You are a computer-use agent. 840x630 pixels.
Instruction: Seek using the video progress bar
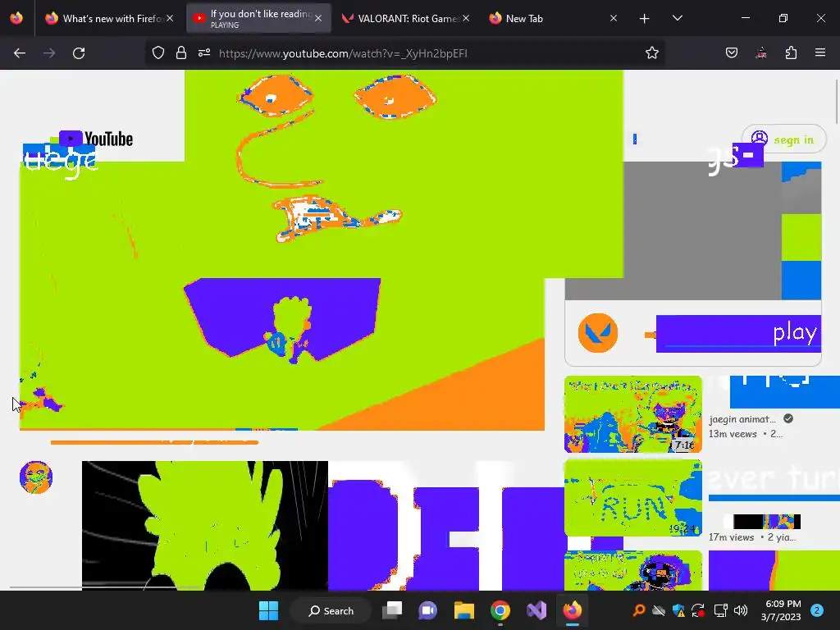pyautogui.click(x=154, y=442)
